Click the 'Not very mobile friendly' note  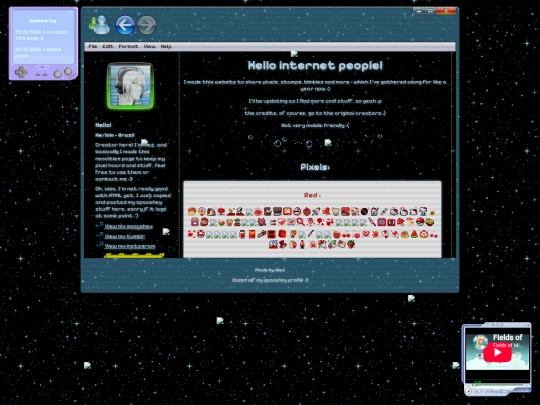pos(315,125)
